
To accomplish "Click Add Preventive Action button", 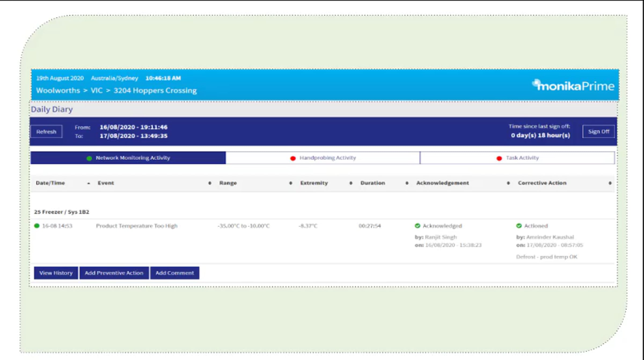I will tap(114, 273).
